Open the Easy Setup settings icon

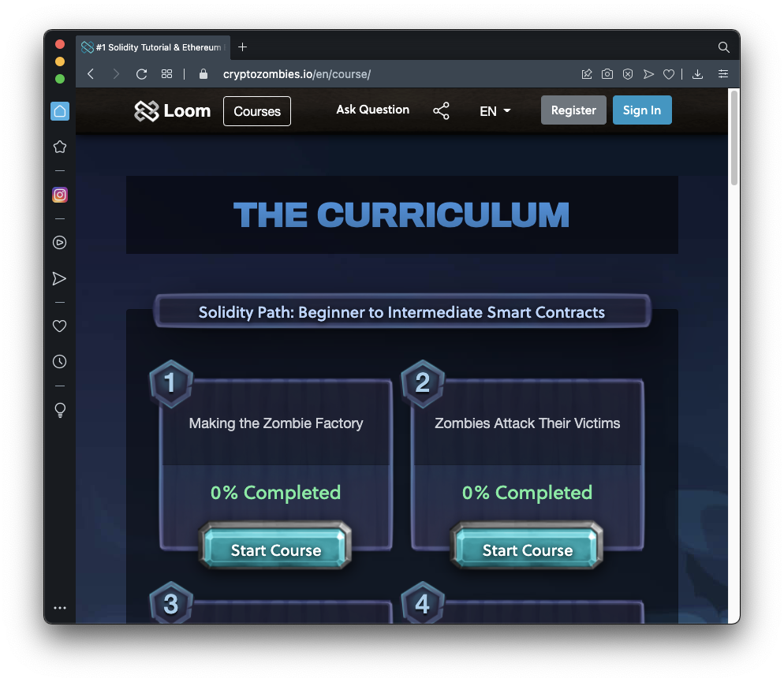tap(723, 74)
